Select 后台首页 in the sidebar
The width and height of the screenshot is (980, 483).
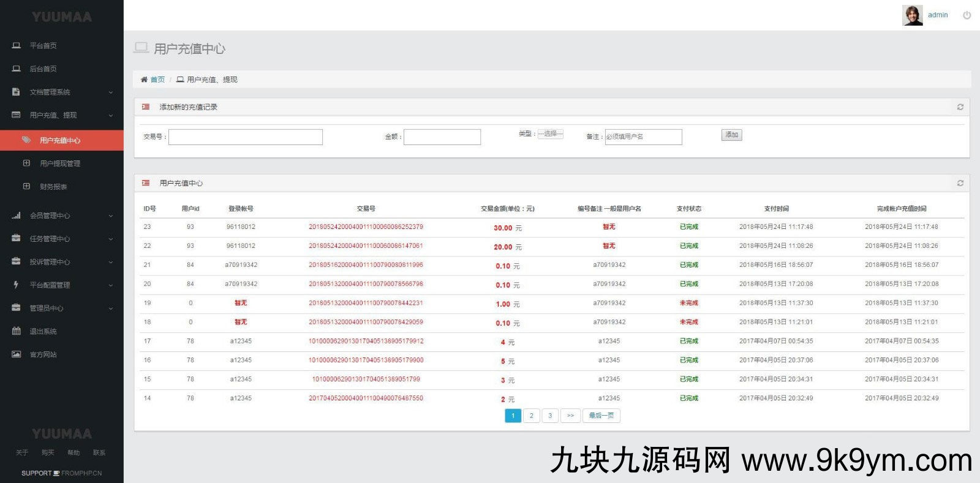pos(43,69)
